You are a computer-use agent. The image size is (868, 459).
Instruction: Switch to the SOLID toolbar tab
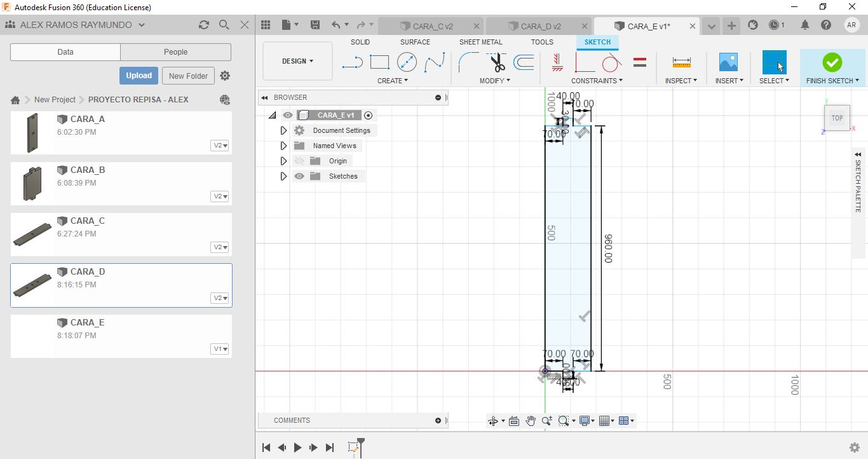(x=360, y=42)
